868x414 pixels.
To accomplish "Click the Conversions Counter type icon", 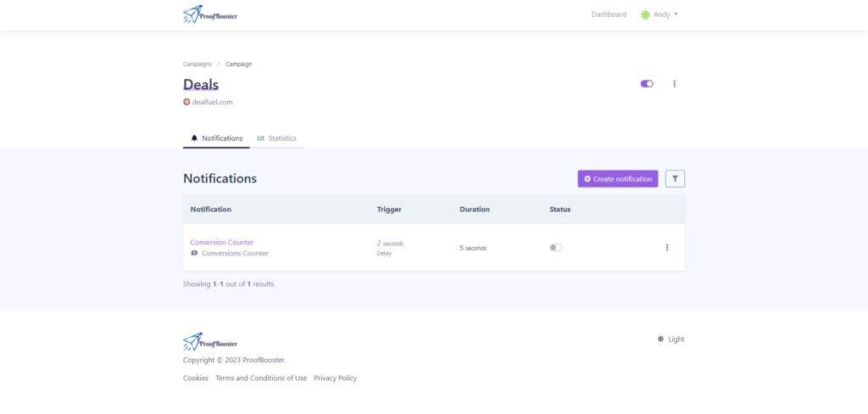I will pyautogui.click(x=194, y=254).
